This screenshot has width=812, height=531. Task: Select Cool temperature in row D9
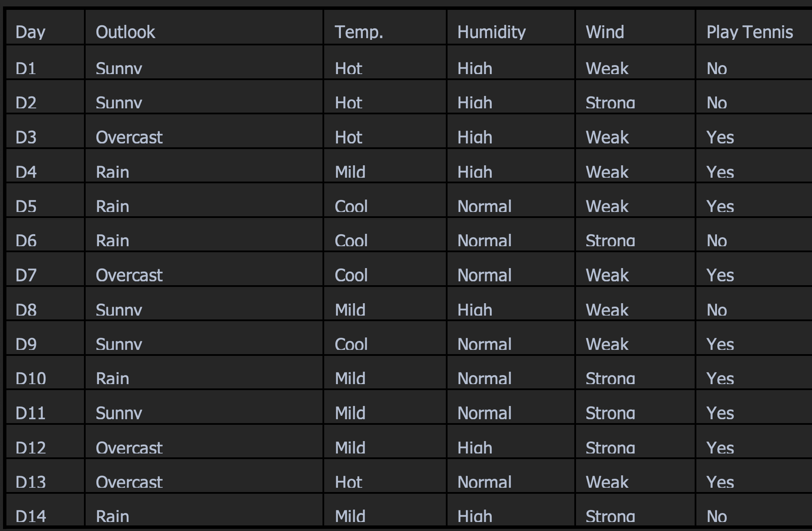[351, 344]
